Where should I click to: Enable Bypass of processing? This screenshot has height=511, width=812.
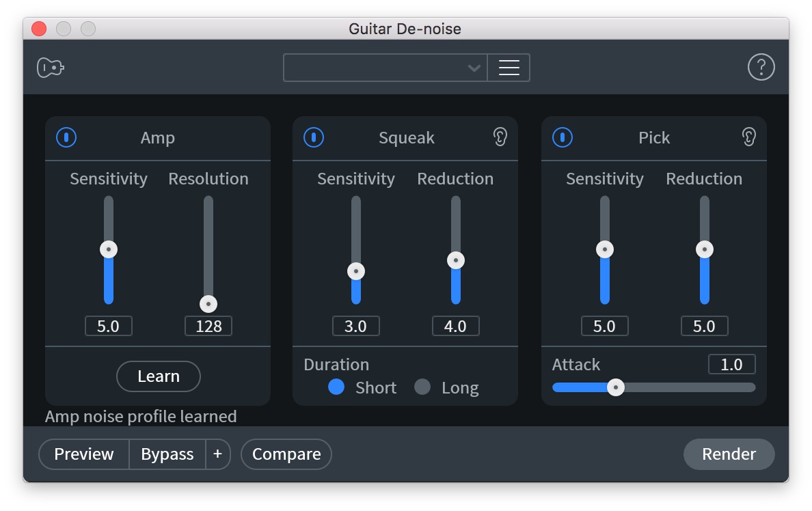tap(167, 454)
